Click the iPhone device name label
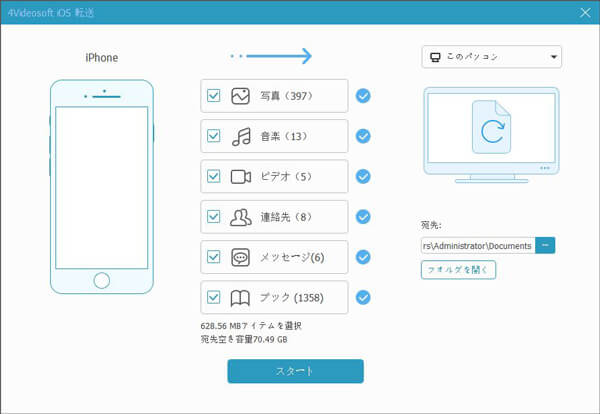The width and height of the screenshot is (600, 414). [101, 58]
